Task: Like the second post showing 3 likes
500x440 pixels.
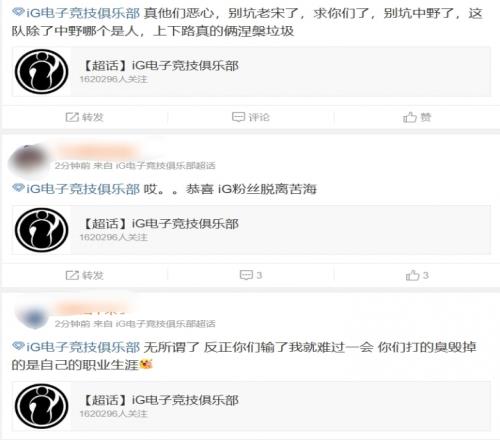Action: tap(417, 275)
